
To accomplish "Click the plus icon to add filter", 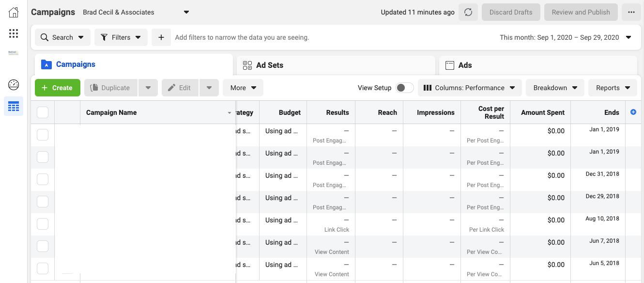I will [161, 37].
